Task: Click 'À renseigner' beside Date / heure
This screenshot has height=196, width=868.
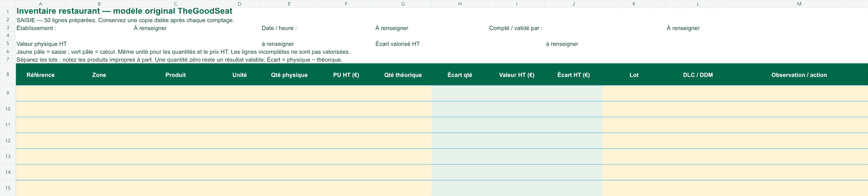Action: pyautogui.click(x=392, y=28)
